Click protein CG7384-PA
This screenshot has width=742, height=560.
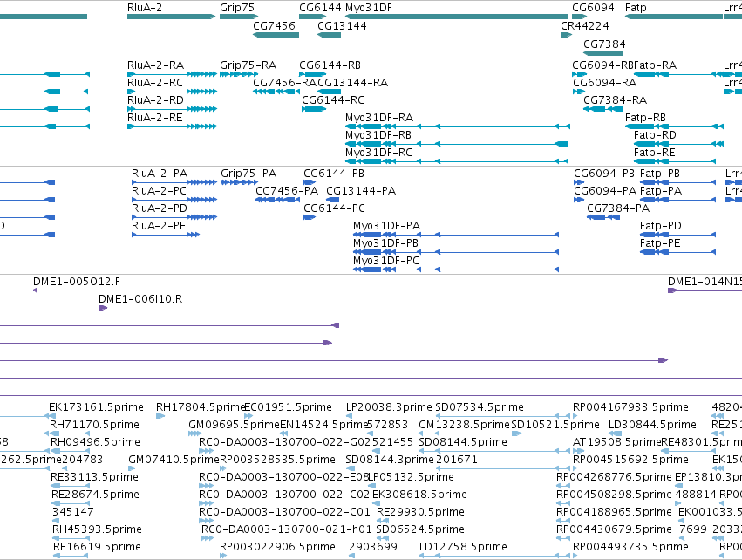[603, 217]
